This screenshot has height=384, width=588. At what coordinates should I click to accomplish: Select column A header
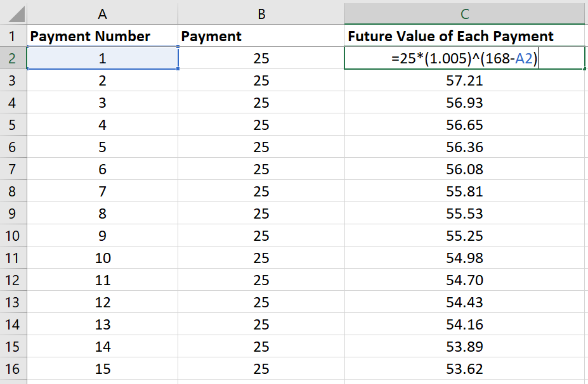[x=102, y=13]
